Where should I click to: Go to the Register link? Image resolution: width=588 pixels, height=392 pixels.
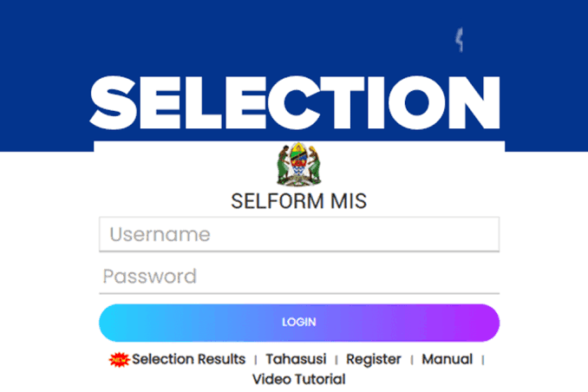pyautogui.click(x=373, y=359)
